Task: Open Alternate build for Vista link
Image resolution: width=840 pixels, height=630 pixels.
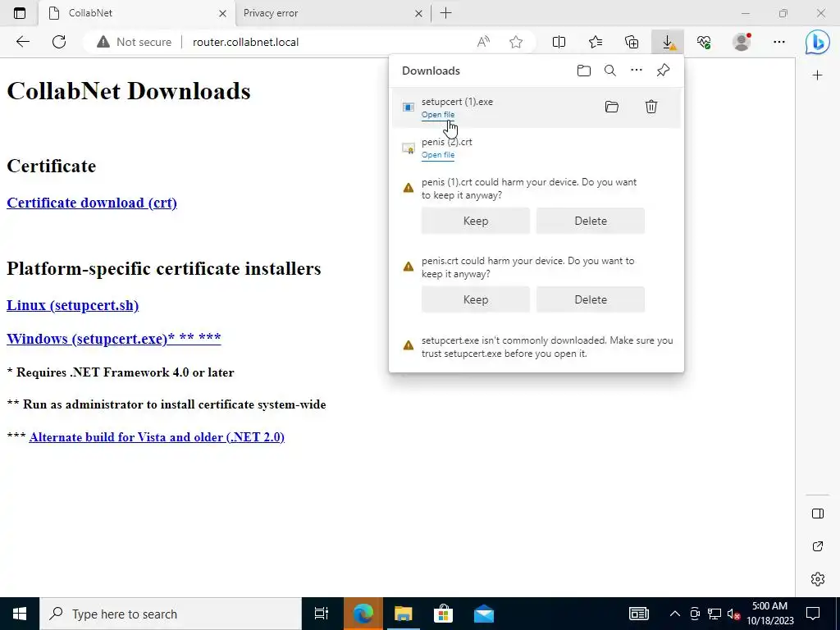Action: point(157,437)
